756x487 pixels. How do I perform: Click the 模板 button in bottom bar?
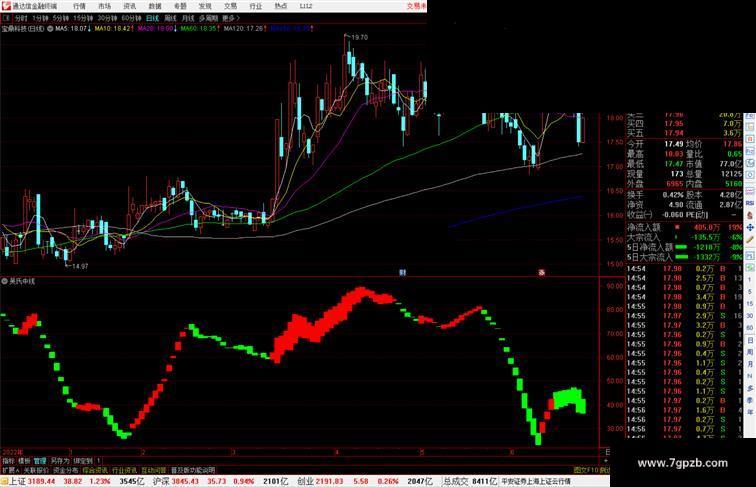pyautogui.click(x=24, y=461)
